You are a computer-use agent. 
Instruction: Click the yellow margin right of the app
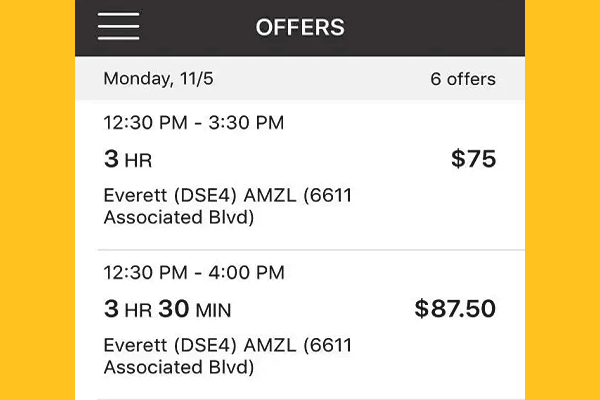pyautogui.click(x=562, y=200)
